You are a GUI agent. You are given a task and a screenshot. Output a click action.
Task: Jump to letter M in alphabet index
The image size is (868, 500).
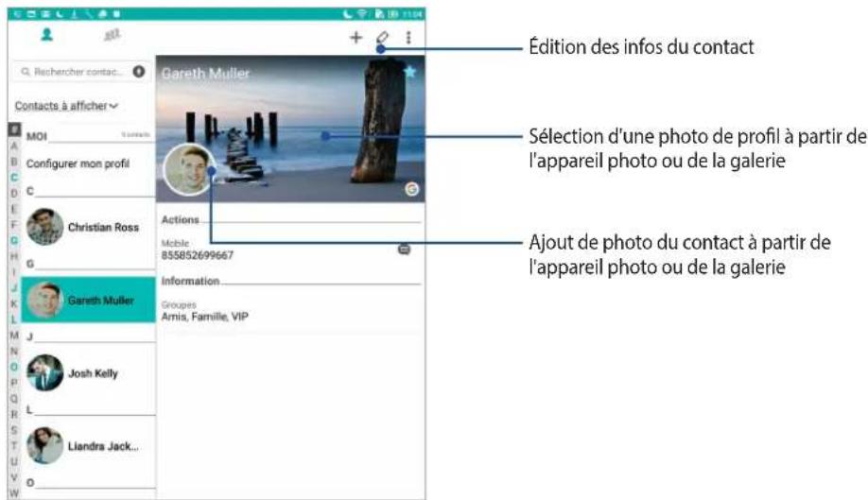[x=14, y=336]
